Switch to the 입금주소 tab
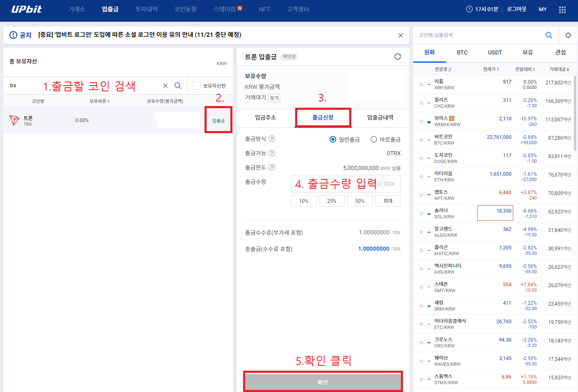Viewport: 578px width, 392px height. point(266,118)
